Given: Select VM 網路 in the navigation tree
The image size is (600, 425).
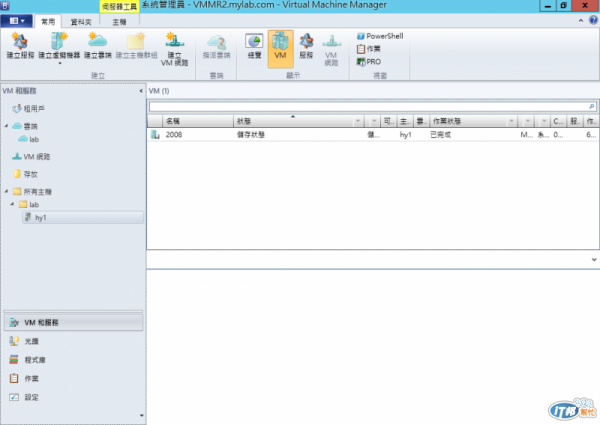Looking at the screenshot, I should pyautogui.click(x=31, y=156).
